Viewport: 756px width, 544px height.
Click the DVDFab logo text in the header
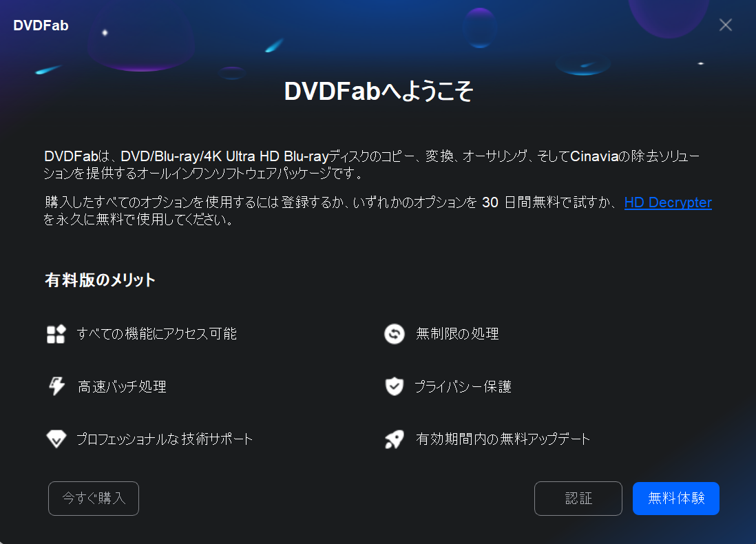(x=41, y=25)
